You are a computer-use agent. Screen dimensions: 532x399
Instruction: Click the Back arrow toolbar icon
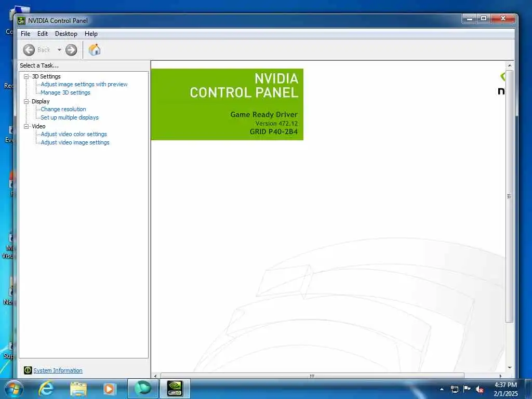[x=29, y=50]
